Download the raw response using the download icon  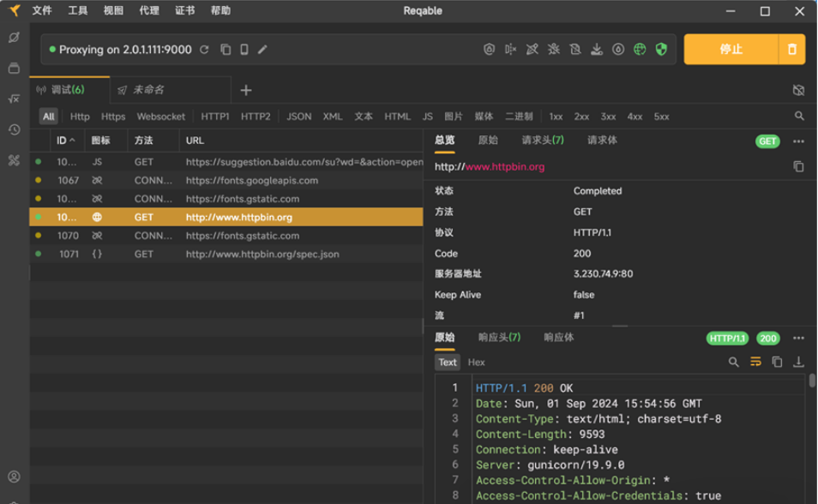[x=798, y=363]
